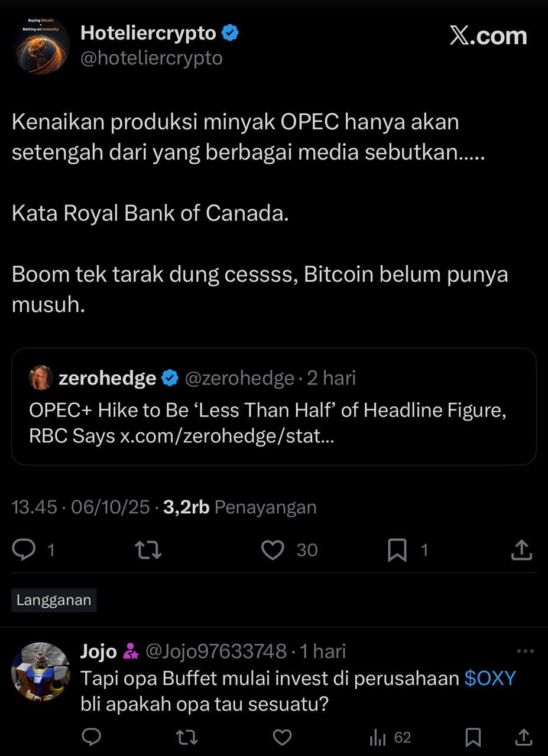Bookmark the Hoteliercrypto post
The height and width of the screenshot is (756, 548).
pyautogui.click(x=397, y=550)
